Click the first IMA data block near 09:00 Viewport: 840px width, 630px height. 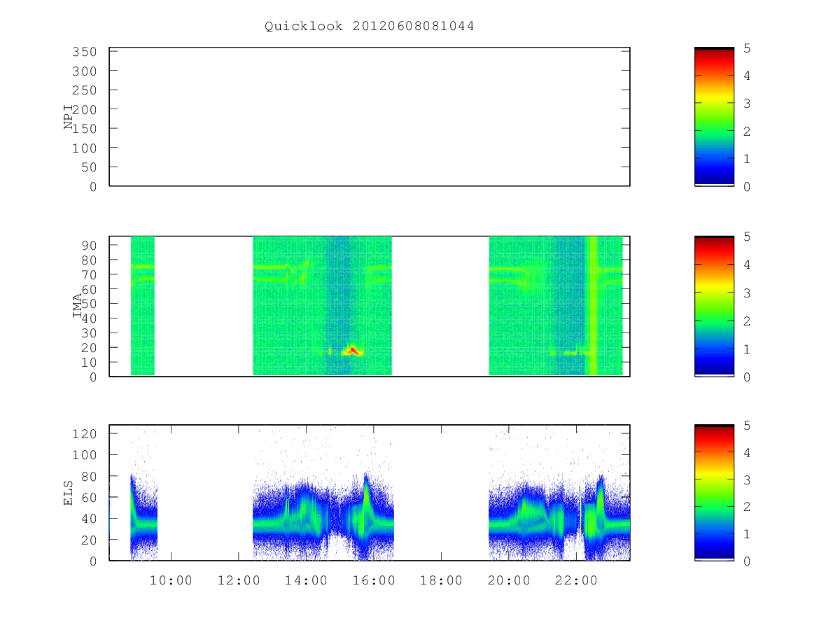[x=142, y=306]
